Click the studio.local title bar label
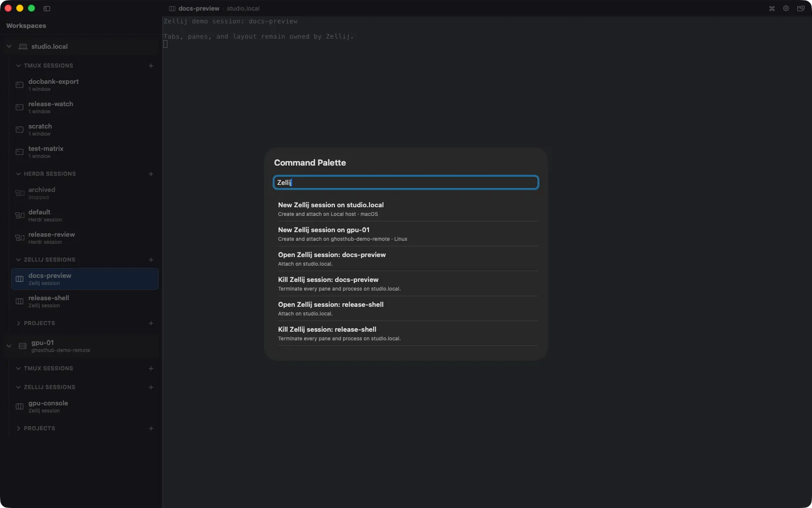 (x=243, y=9)
